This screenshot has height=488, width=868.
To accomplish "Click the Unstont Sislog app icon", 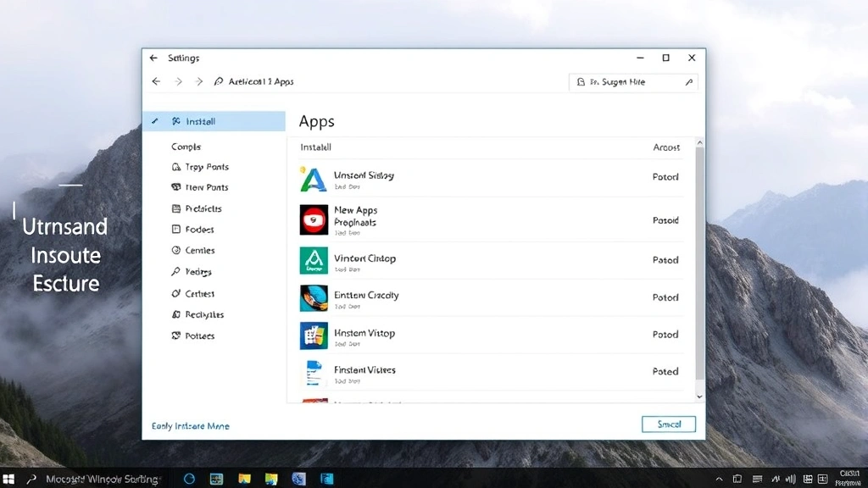I will (x=313, y=179).
